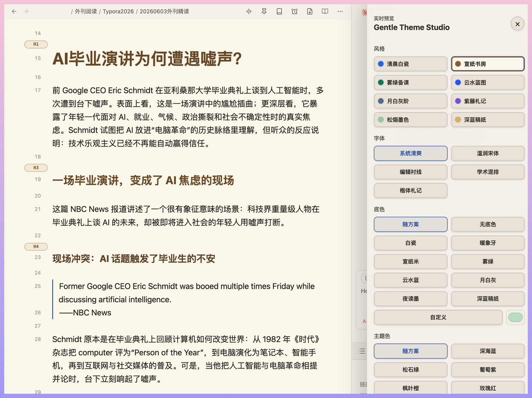Image resolution: width=532 pixels, height=398 pixels.
Task: Click heading 现场冲突：AI 话题触发了毕业生的不安
Action: click(x=134, y=259)
